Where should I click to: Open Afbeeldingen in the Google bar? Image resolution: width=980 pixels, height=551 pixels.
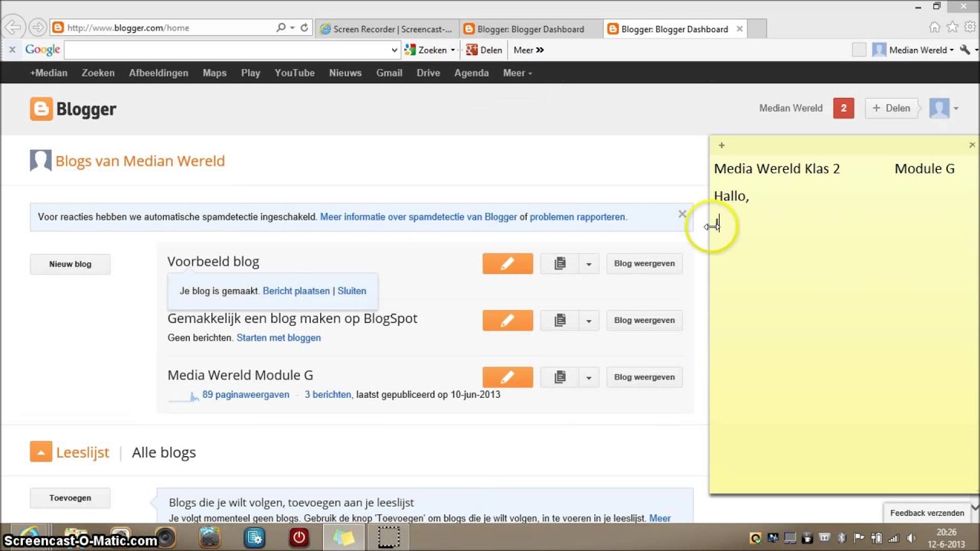coord(158,73)
